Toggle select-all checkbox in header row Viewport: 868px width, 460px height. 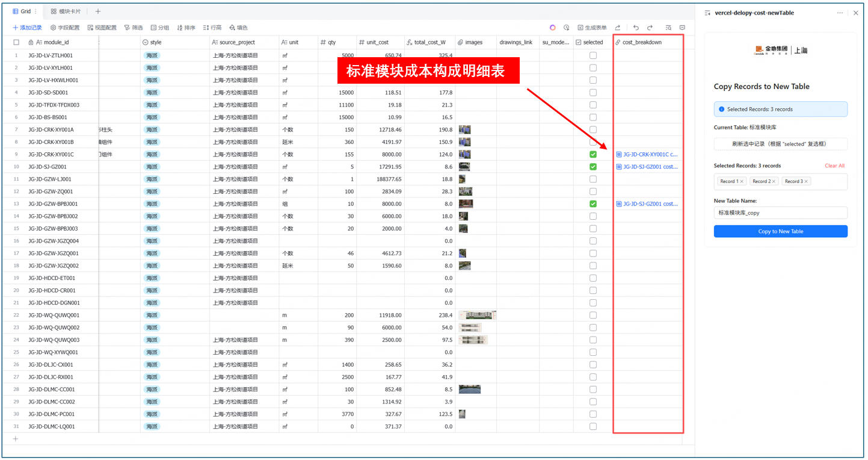(x=16, y=43)
